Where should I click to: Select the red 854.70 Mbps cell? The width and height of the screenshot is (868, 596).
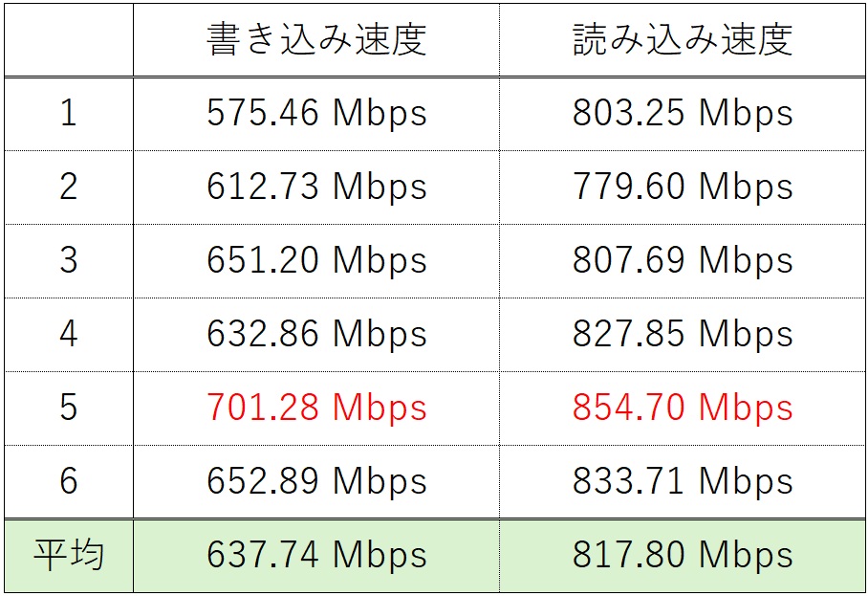[683, 408]
